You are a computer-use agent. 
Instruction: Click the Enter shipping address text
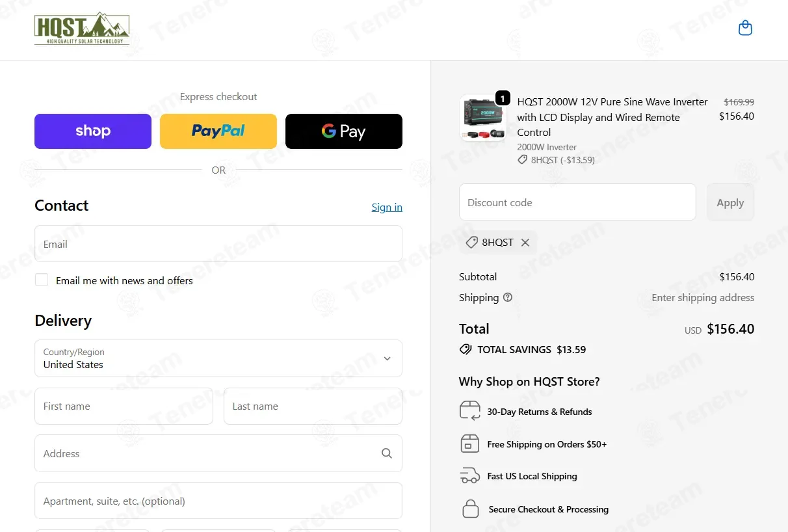[703, 298]
